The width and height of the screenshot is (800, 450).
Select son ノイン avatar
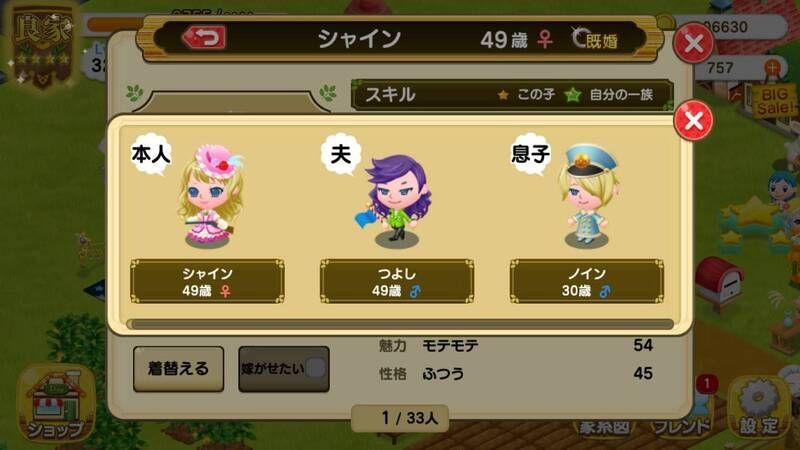click(x=588, y=196)
